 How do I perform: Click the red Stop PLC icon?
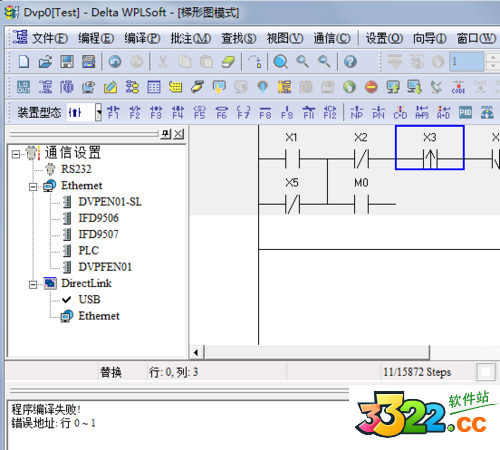pos(371,87)
